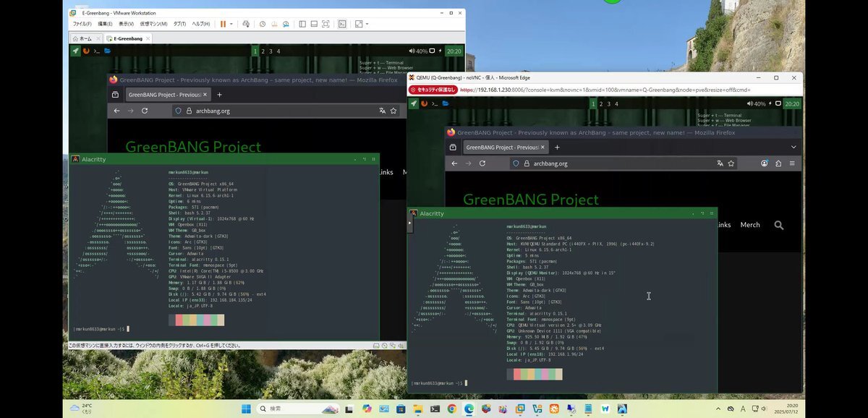Screen dimensions: 868x418
Task: Pause the VM with VMware pause button
Action: [x=223, y=24]
